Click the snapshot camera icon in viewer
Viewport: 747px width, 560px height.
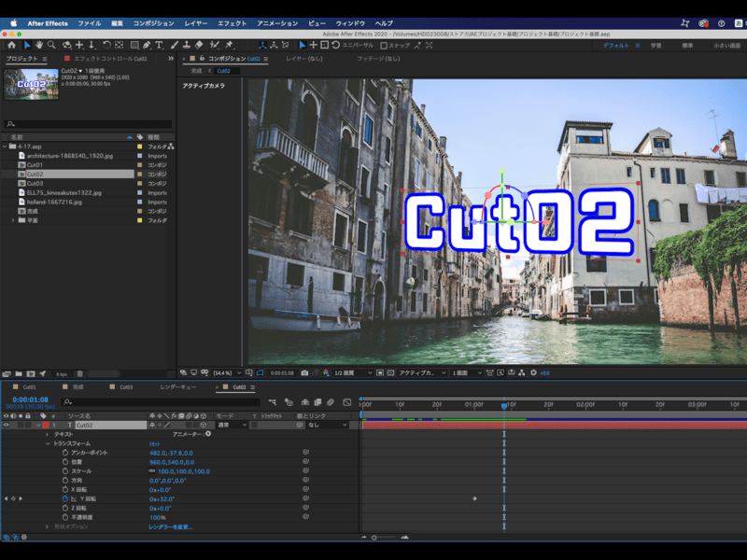point(304,372)
